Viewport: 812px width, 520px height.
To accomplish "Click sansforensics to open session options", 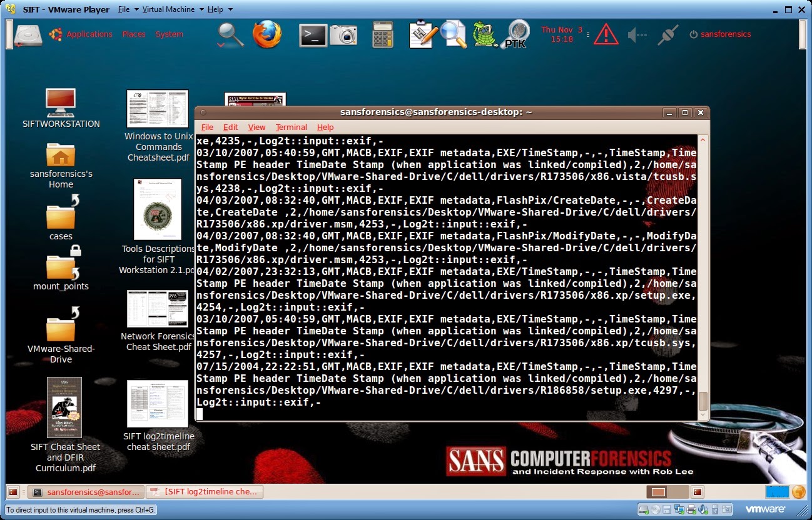I will point(726,34).
